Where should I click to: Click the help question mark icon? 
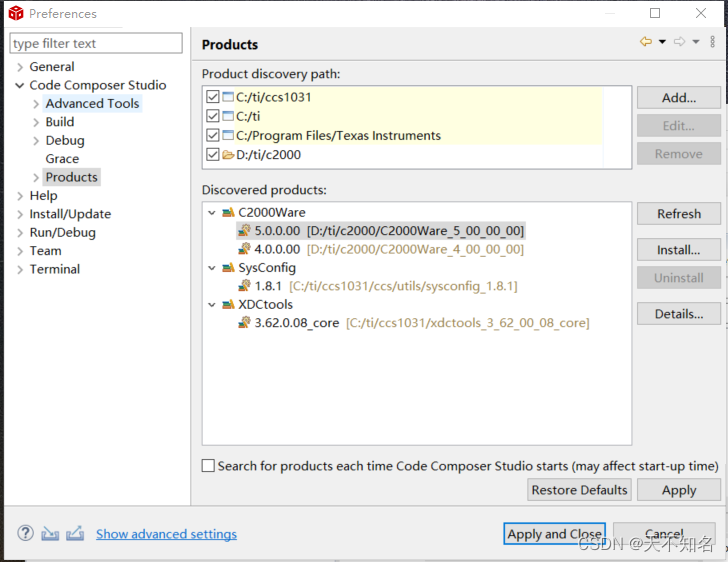26,534
